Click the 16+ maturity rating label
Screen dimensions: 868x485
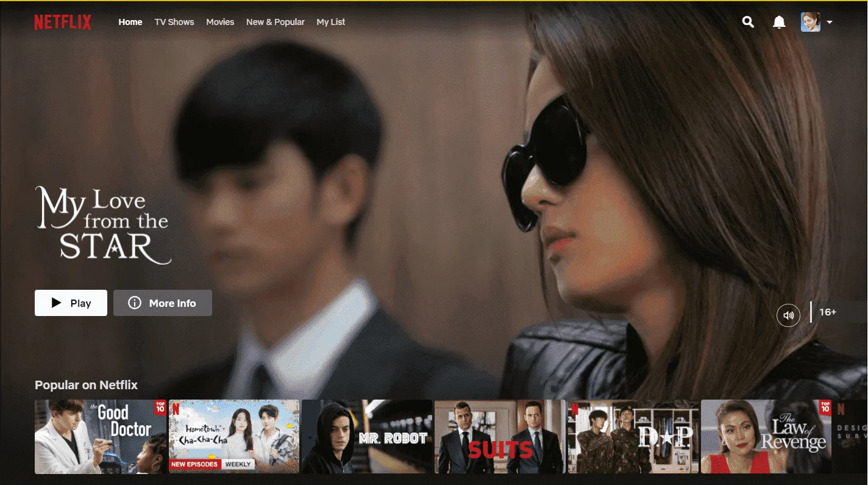[x=827, y=312]
